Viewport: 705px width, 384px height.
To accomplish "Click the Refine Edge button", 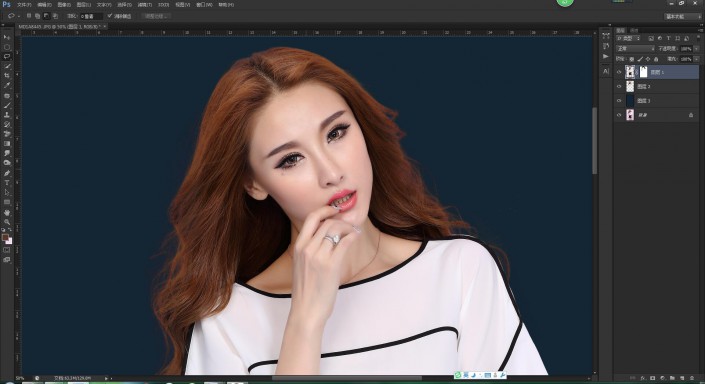I will coord(156,16).
